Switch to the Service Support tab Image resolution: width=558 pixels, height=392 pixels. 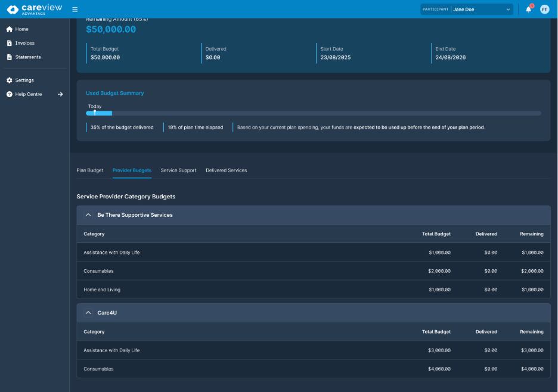(178, 170)
